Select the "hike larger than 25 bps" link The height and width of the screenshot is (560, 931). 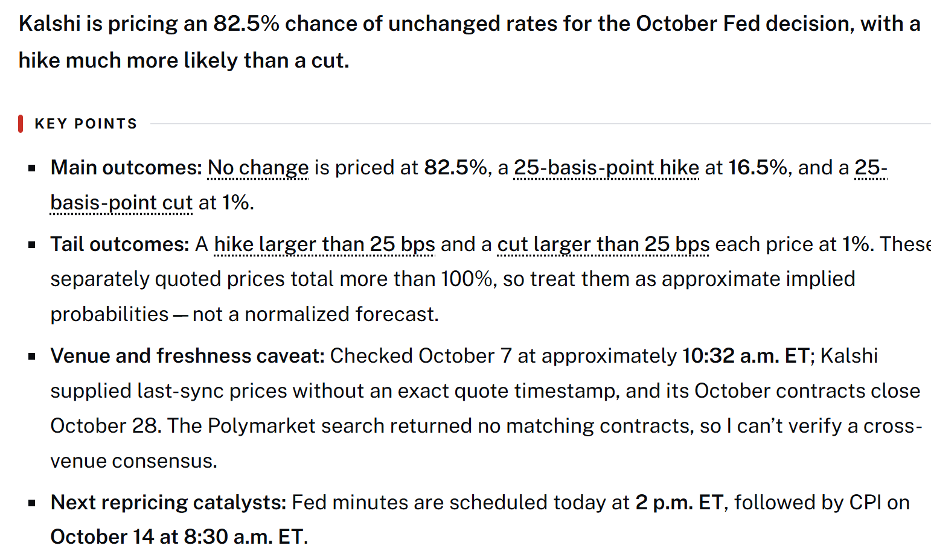tap(325, 244)
